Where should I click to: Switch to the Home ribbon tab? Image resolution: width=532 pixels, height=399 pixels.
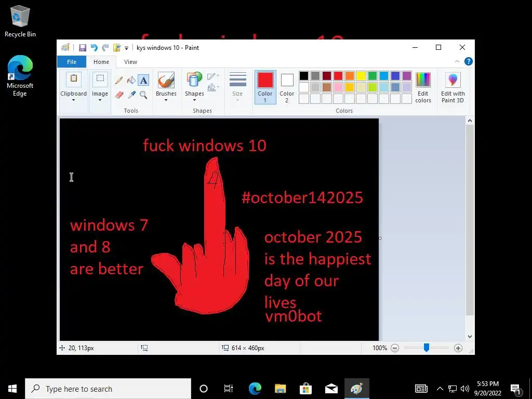(x=101, y=62)
